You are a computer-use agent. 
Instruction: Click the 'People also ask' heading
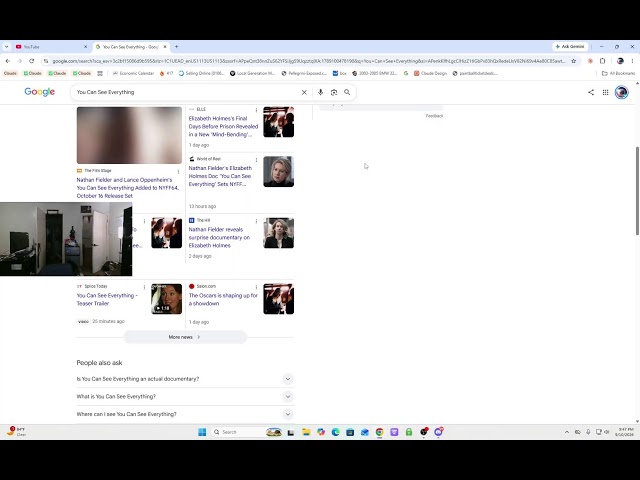pos(100,363)
